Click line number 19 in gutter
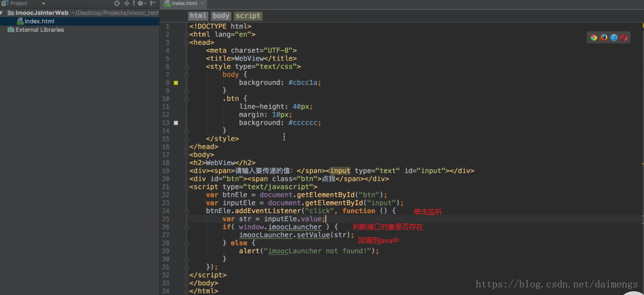Image resolution: width=644 pixels, height=295 pixels. [x=165, y=171]
